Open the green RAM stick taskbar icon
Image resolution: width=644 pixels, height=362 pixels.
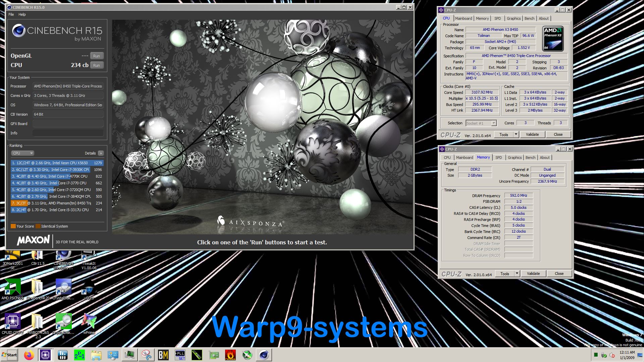[x=197, y=355]
